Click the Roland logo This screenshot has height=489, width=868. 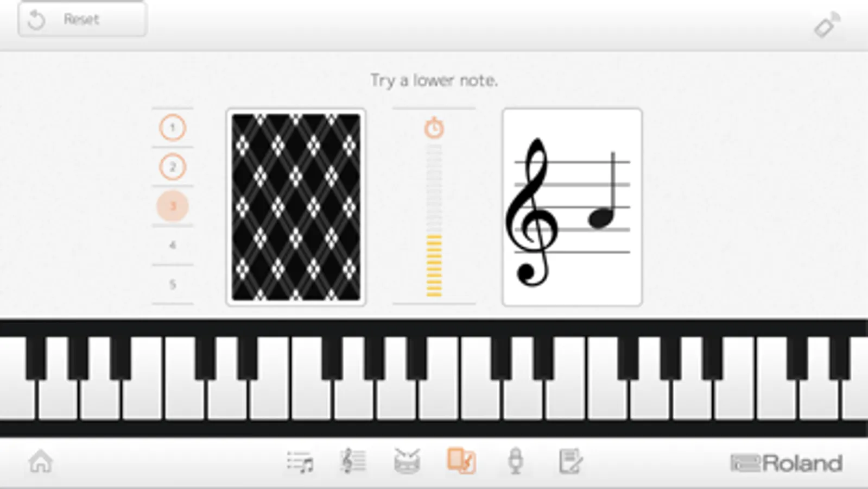pos(787,463)
